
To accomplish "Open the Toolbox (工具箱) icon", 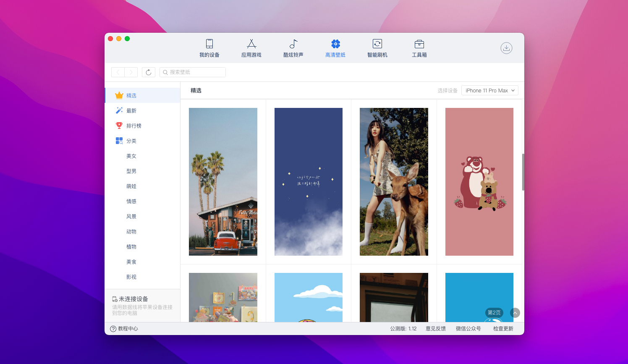I will tap(419, 44).
